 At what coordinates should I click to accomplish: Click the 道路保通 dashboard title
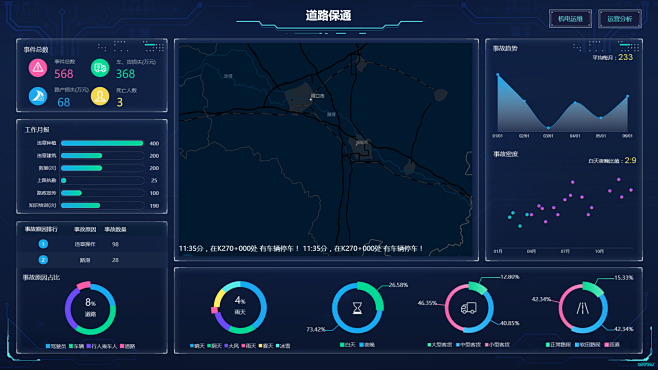[x=328, y=16]
